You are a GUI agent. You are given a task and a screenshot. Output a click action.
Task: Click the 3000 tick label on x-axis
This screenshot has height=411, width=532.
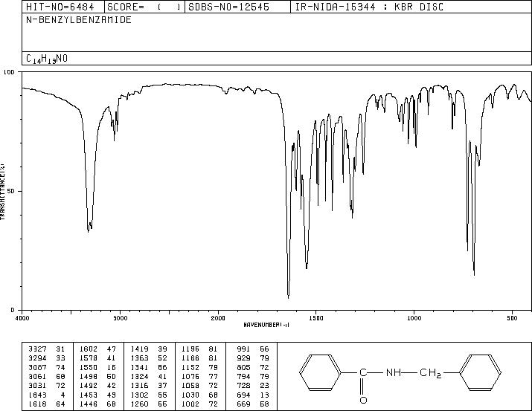click(x=120, y=318)
